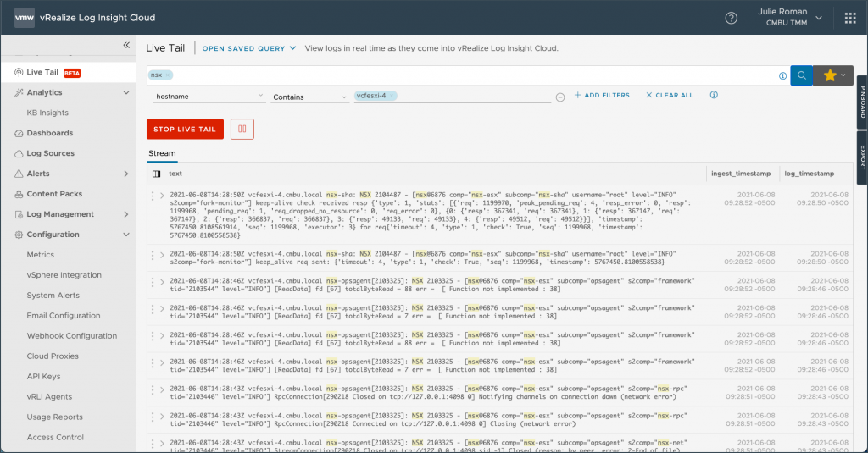868x453 pixels.
Task: Click the Clear All filters link
Action: click(x=669, y=96)
